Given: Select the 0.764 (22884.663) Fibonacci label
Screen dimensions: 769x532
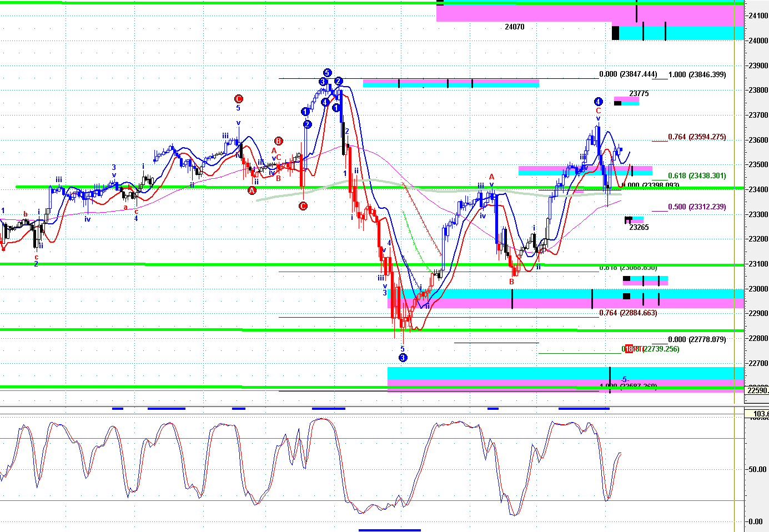Looking at the screenshot, I should [x=628, y=313].
